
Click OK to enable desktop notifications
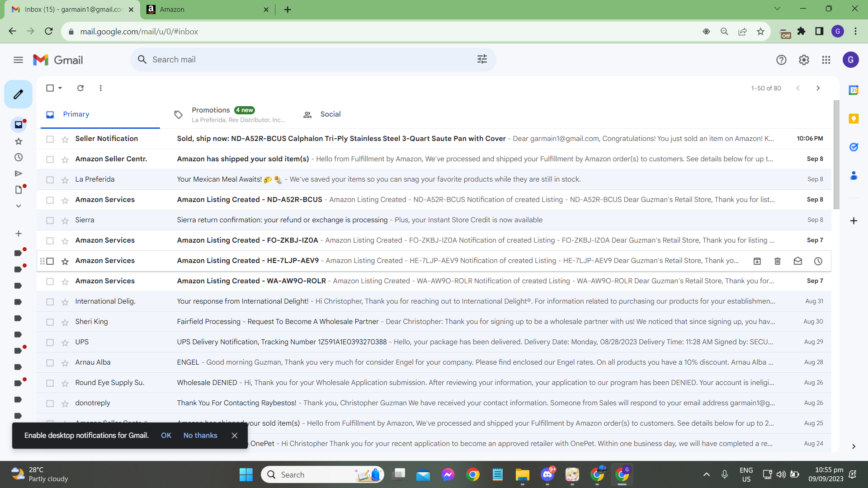coord(166,435)
